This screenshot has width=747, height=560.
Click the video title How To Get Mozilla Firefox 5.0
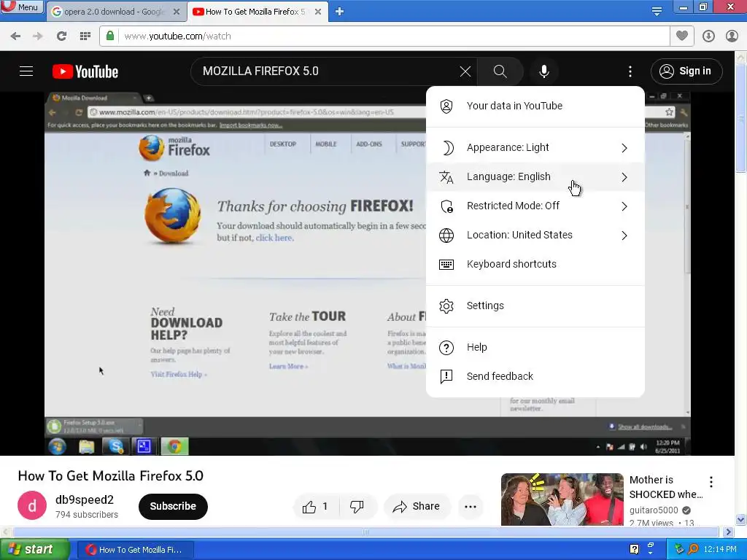click(x=111, y=475)
